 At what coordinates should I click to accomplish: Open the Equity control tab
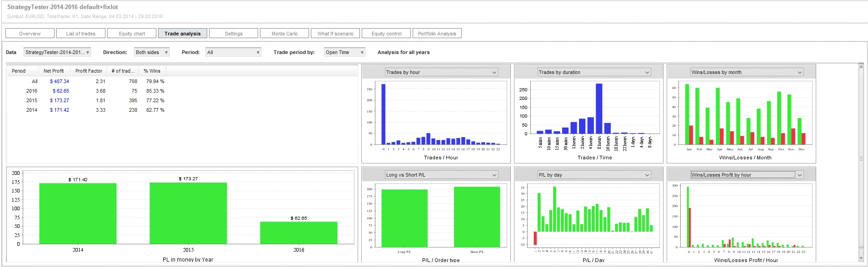pos(386,34)
